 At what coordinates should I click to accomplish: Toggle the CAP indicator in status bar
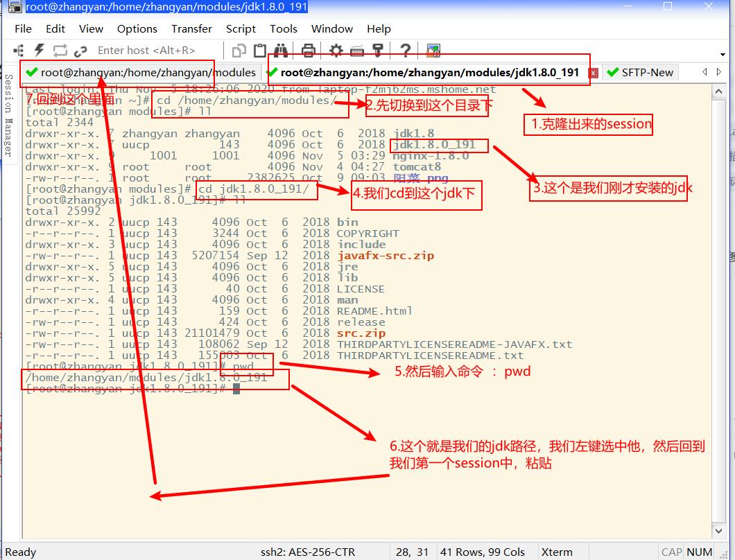point(671,552)
